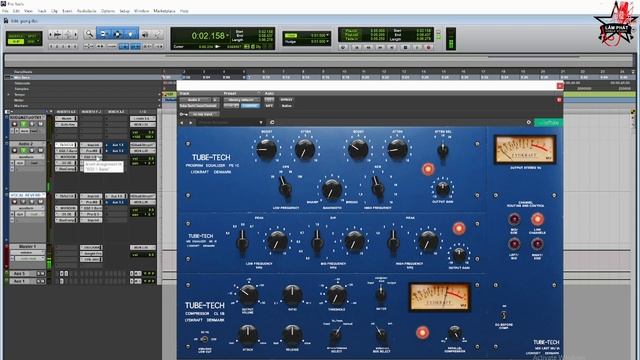640x360 pixels.
Task: Open the Softube preset list dropdown arrow
Action: pyautogui.click(x=261, y=122)
